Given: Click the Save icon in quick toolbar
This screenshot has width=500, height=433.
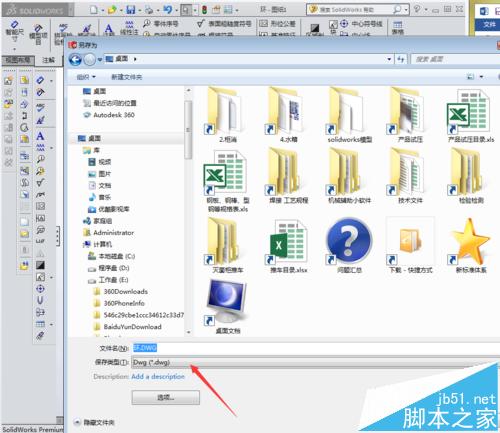Looking at the screenshot, I should 131,10.
